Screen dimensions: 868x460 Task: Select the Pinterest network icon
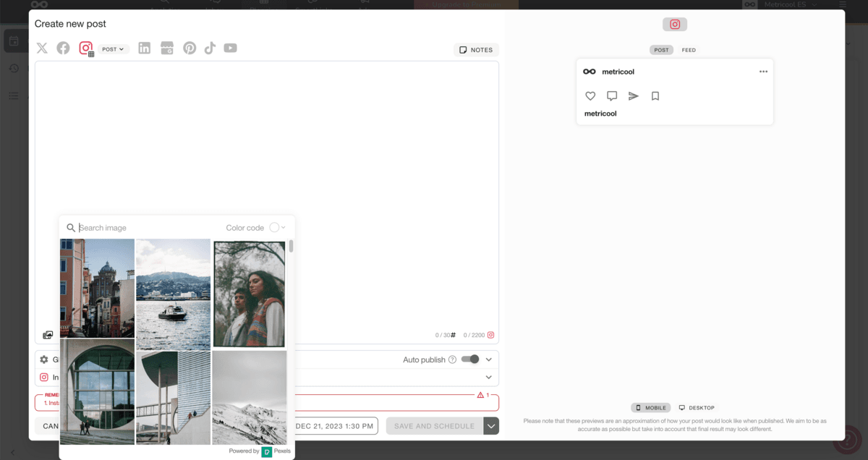point(189,48)
